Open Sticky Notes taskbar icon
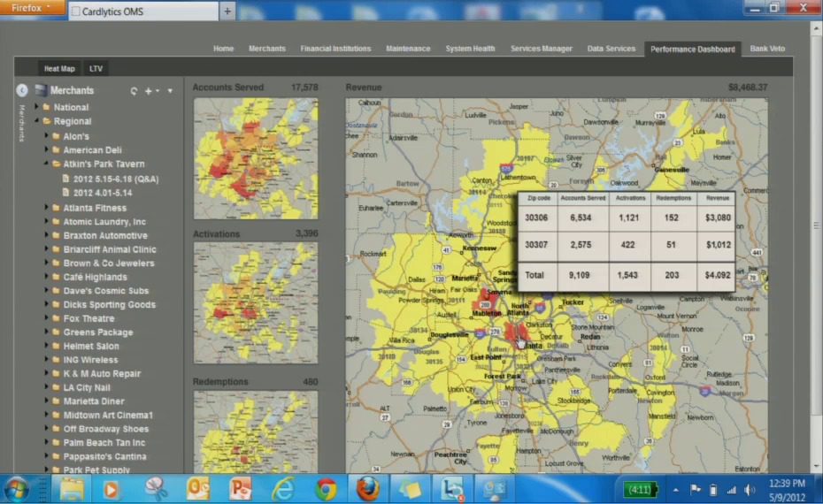 pos(410,490)
